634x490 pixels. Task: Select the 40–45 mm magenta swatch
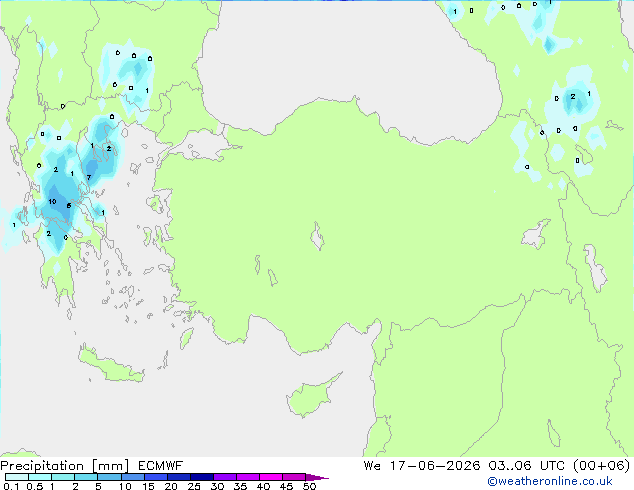[271, 477]
